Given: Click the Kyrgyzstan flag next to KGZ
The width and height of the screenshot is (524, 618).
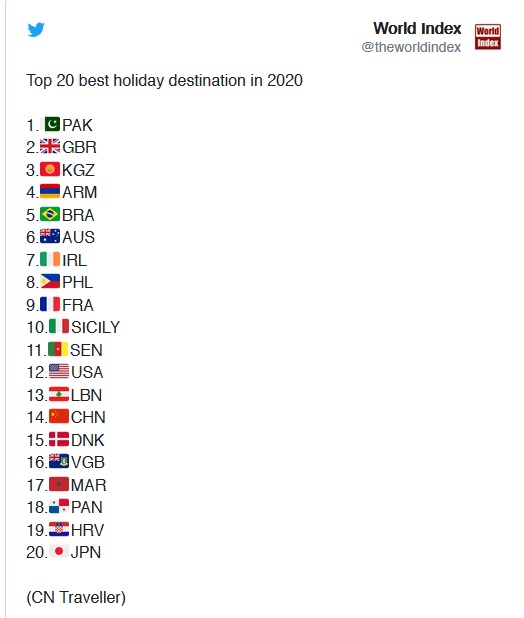Looking at the screenshot, I should coord(50,169).
